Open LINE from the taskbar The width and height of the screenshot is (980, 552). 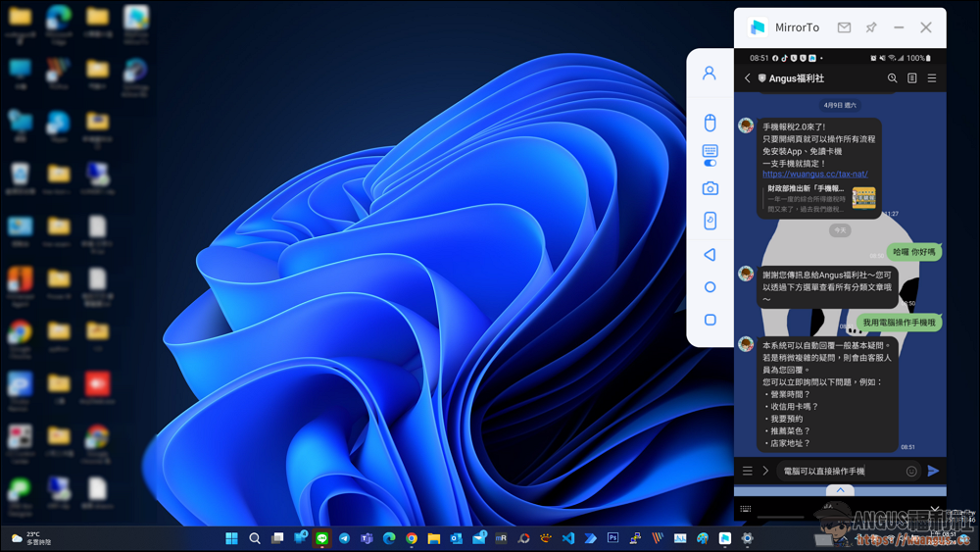[x=321, y=538]
